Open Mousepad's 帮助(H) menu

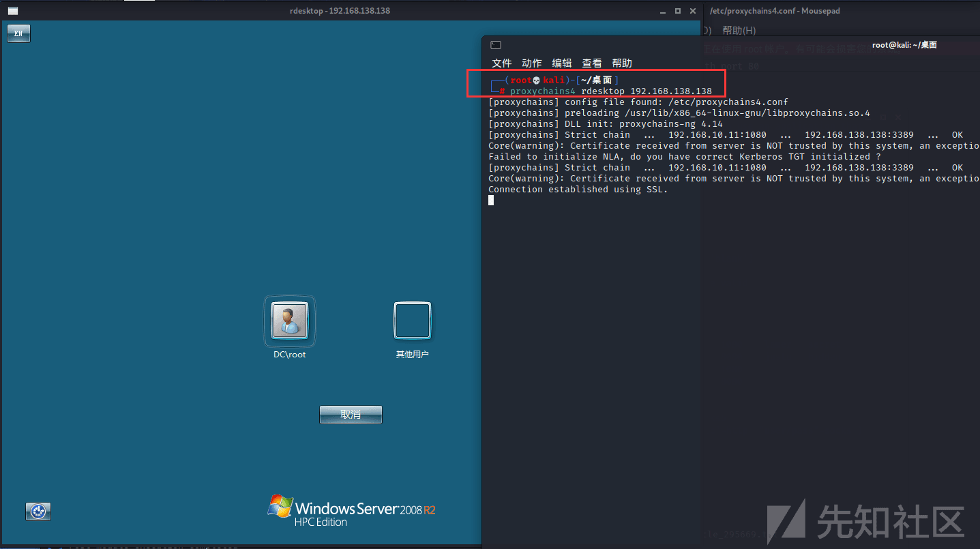(739, 30)
